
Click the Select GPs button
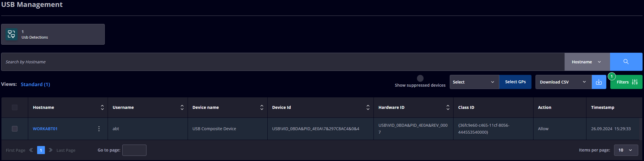click(x=515, y=82)
